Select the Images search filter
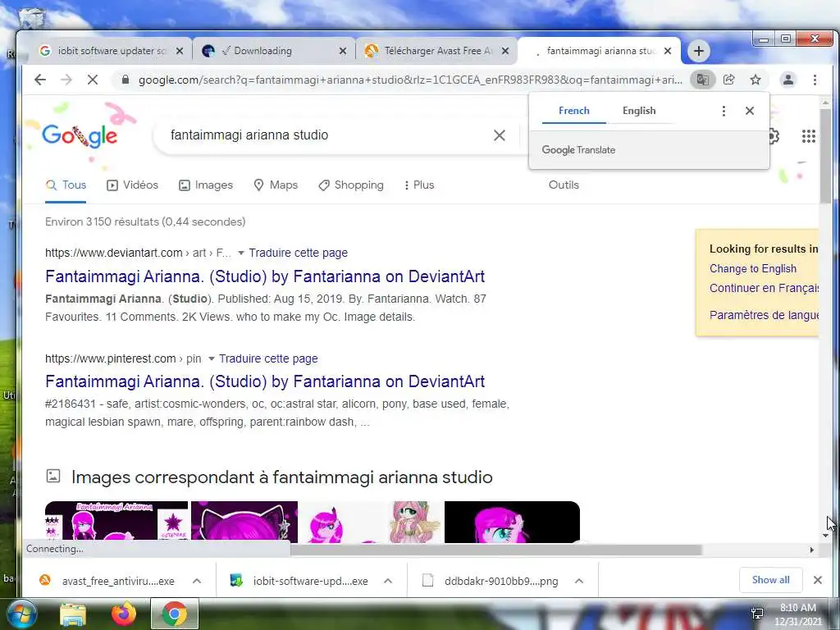This screenshot has width=840, height=630. 206,185
